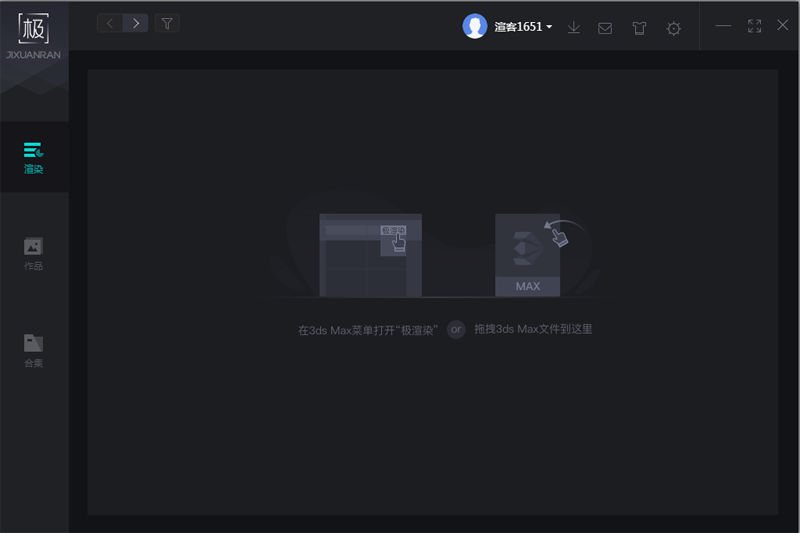
Task: Select the 合集 collection tab in the sidebar
Action: pos(34,351)
